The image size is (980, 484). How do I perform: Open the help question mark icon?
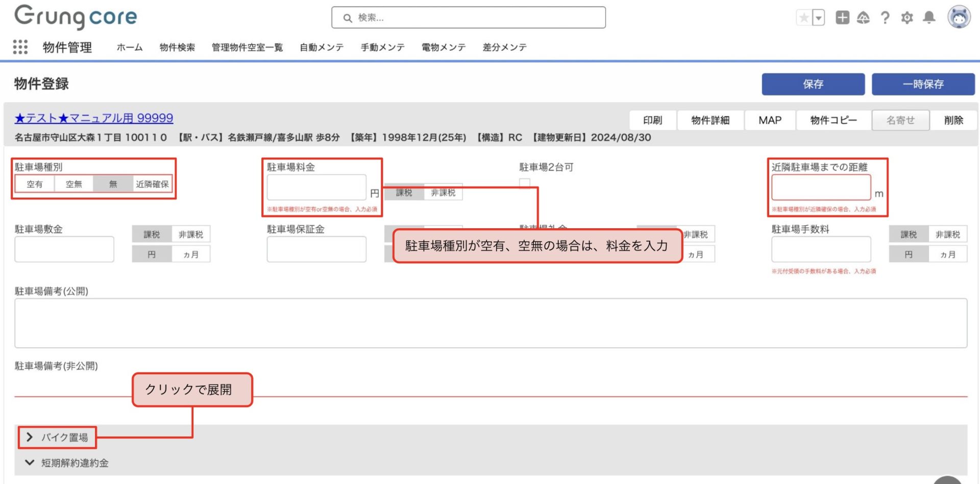pos(885,18)
